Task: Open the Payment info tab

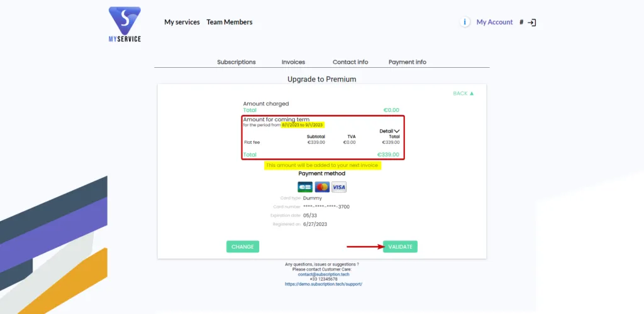Action: (x=408, y=62)
